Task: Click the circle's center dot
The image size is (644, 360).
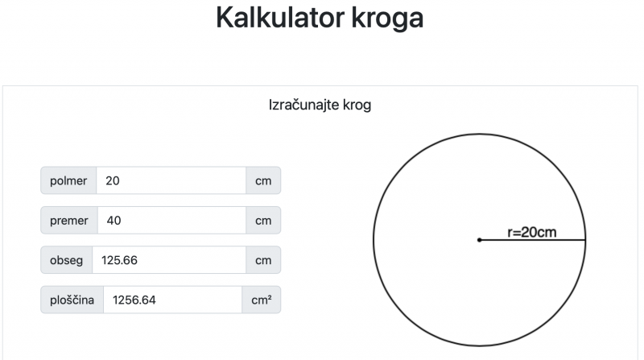Action: [480, 240]
